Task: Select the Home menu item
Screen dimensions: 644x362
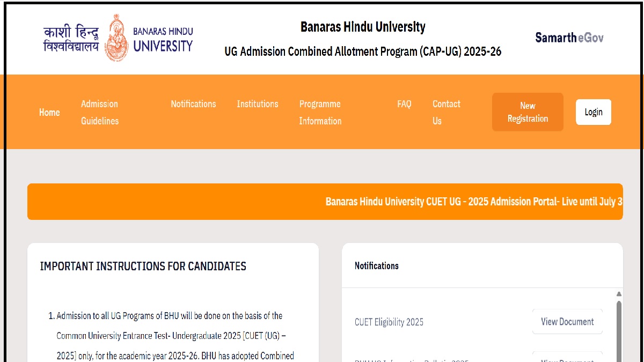Action: 49,112
